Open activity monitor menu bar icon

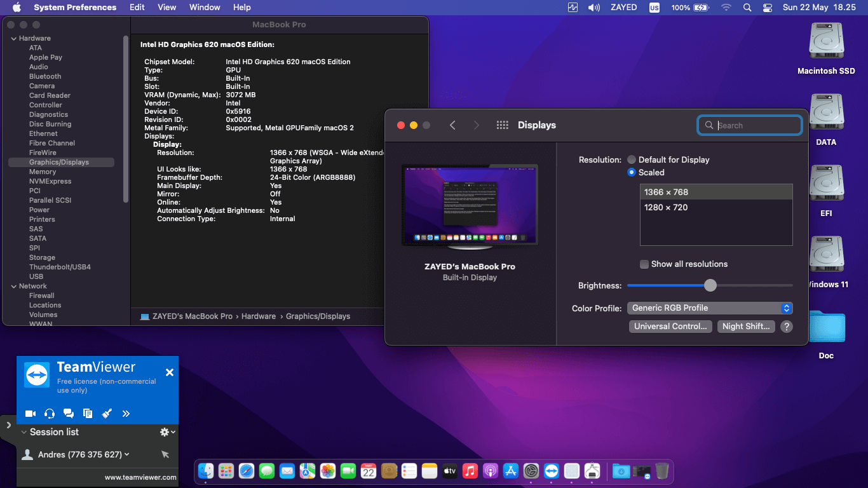pyautogui.click(x=573, y=8)
